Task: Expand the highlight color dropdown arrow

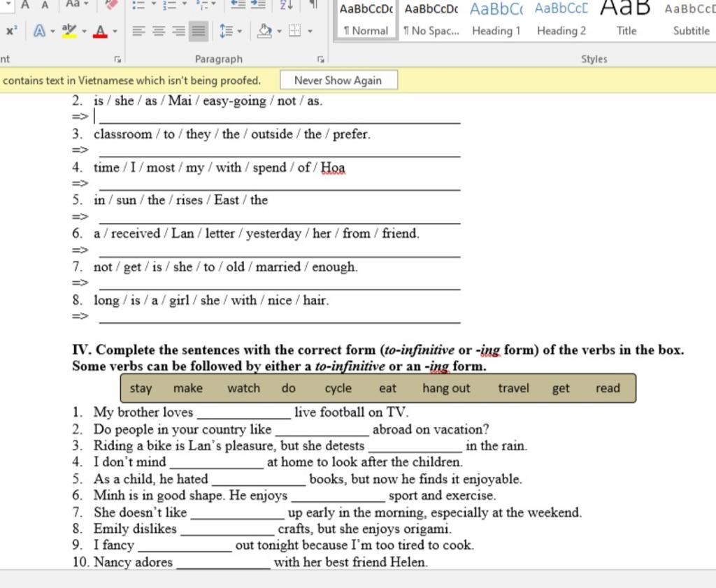Action: point(84,31)
